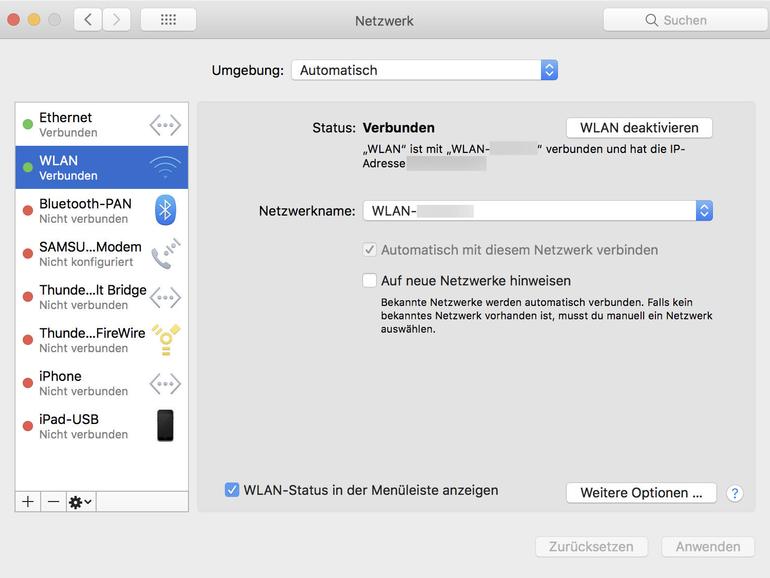Select Thunde...lt Bridge service
Screen dimensions: 770x578
(102, 297)
